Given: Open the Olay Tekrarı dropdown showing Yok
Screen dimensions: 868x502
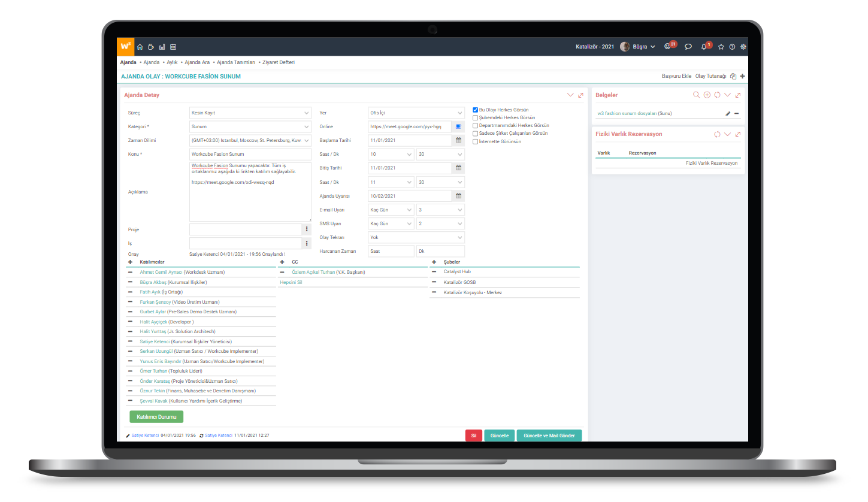Looking at the screenshot, I should pos(416,237).
